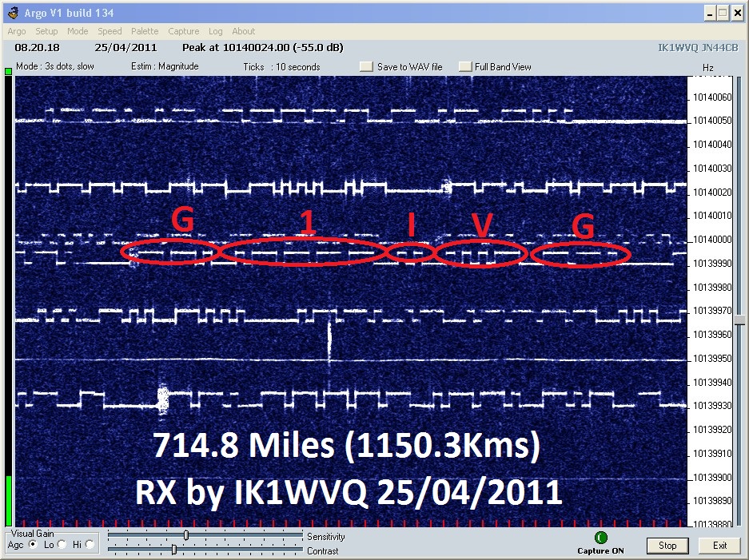Open the Capture menu

(x=183, y=31)
